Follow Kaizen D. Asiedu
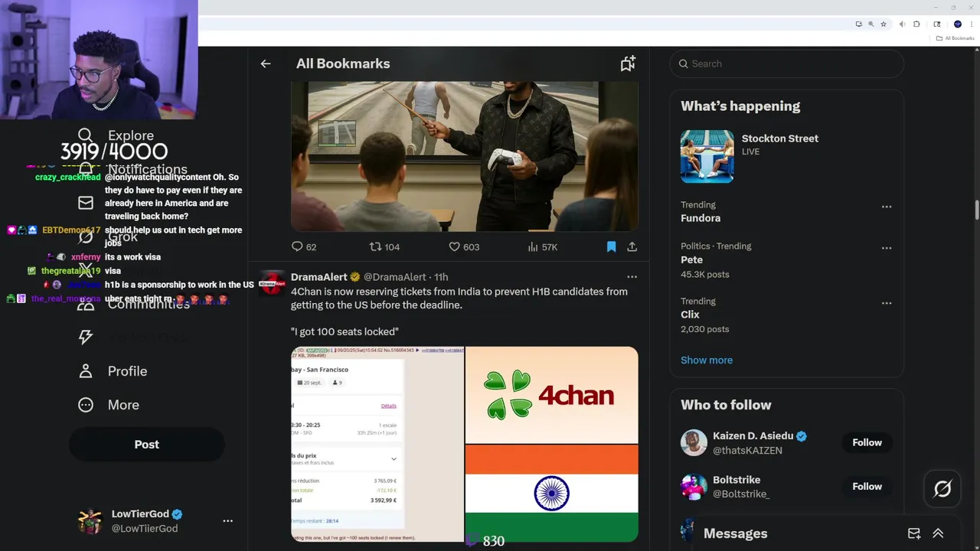This screenshot has height=551, width=980. tap(867, 442)
